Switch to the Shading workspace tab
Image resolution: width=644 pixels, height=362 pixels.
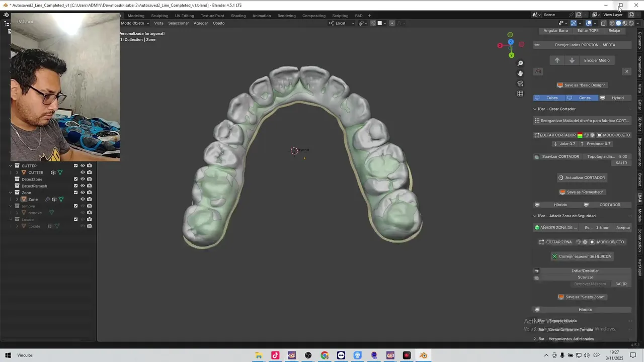coord(238,16)
